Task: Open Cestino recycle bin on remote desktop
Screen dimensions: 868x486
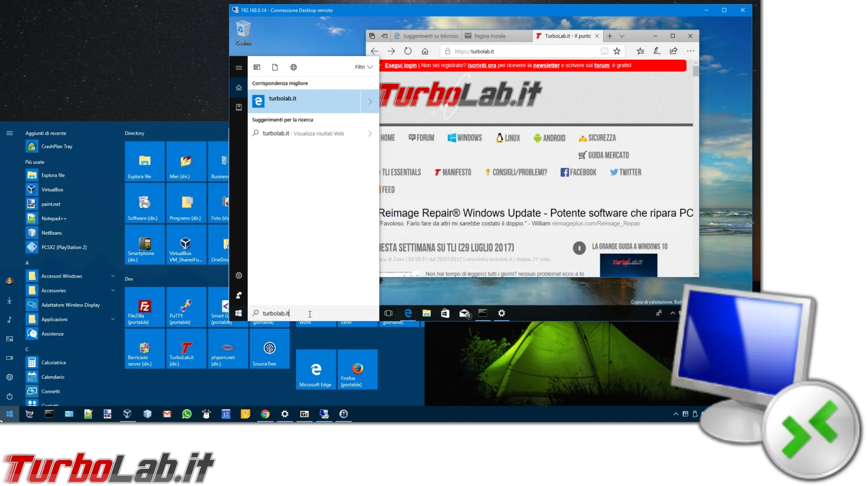Action: pyautogui.click(x=243, y=33)
